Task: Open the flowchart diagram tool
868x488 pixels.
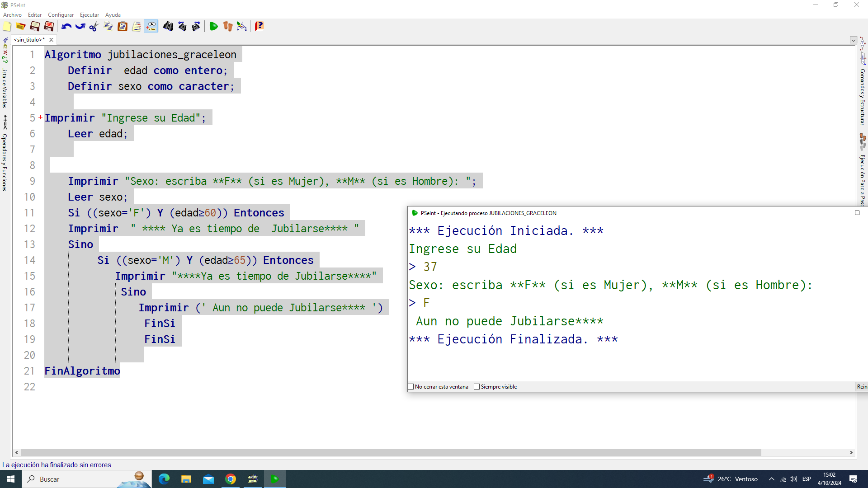Action: [242, 27]
